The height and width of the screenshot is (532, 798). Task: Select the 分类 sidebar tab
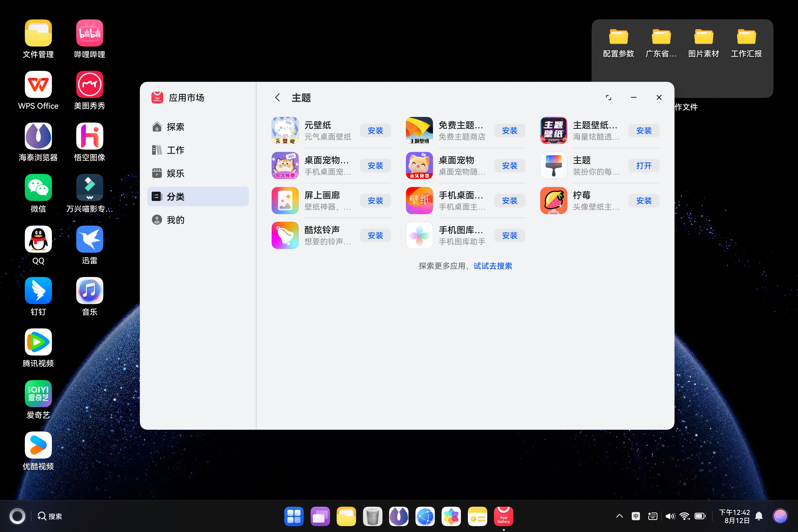coord(198,196)
